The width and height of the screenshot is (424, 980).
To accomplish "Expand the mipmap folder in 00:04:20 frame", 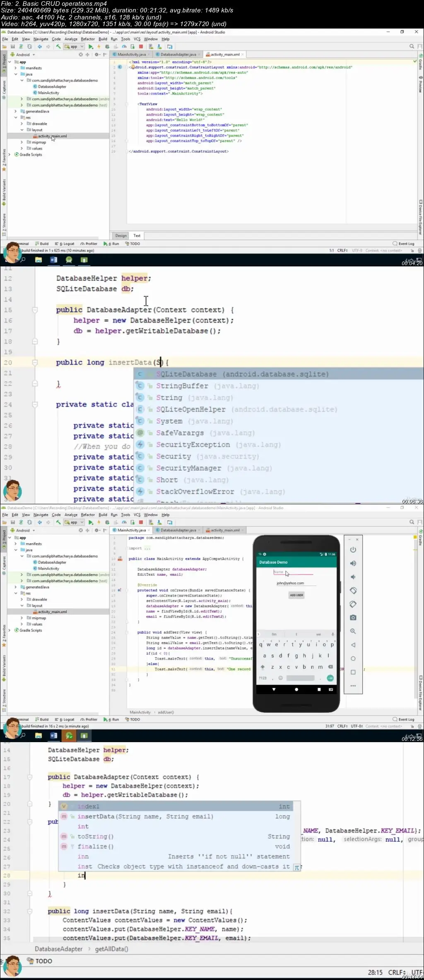I will (x=22, y=142).
